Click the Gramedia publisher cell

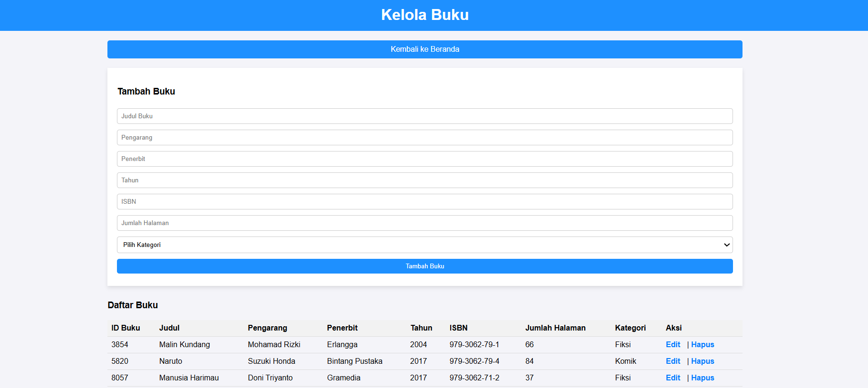click(x=344, y=378)
